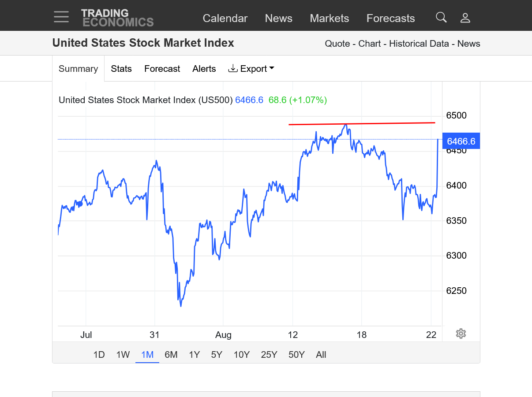
Task: Expand the Export dropdown
Action: pos(251,69)
